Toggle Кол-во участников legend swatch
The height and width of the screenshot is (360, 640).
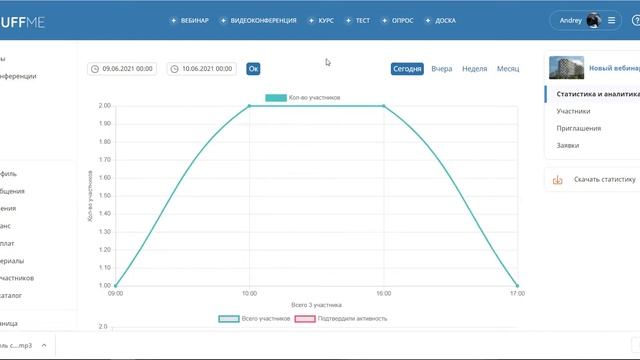click(276, 98)
